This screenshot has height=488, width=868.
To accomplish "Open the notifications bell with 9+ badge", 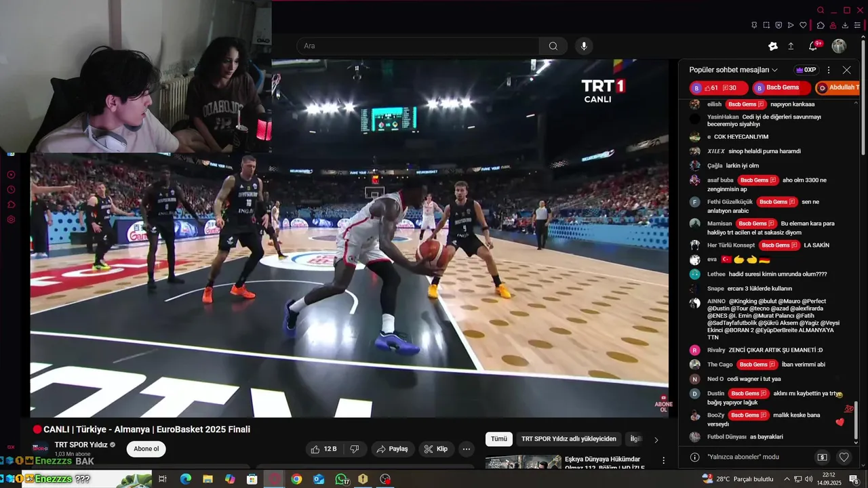I will (x=813, y=46).
